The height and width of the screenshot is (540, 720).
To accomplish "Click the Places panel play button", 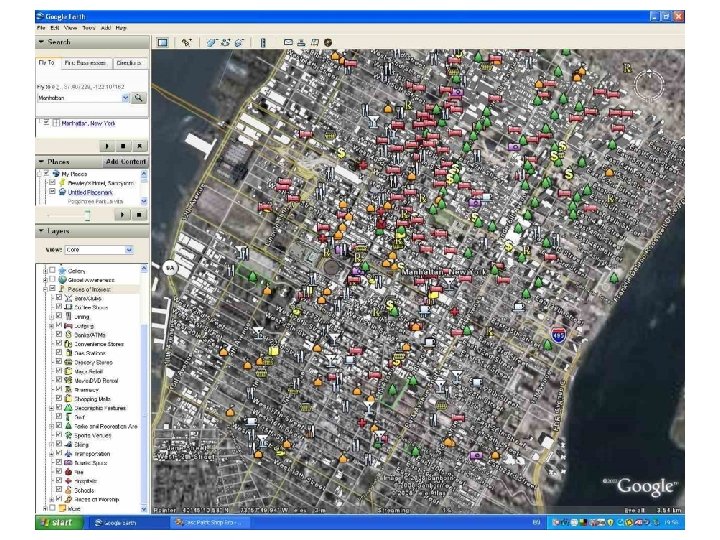I will (x=122, y=215).
